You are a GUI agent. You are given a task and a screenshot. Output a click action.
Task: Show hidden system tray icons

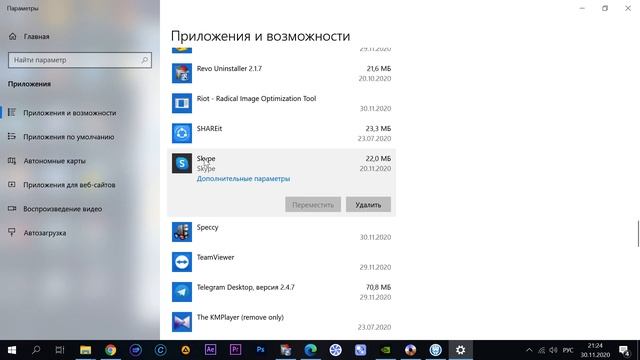click(529, 350)
